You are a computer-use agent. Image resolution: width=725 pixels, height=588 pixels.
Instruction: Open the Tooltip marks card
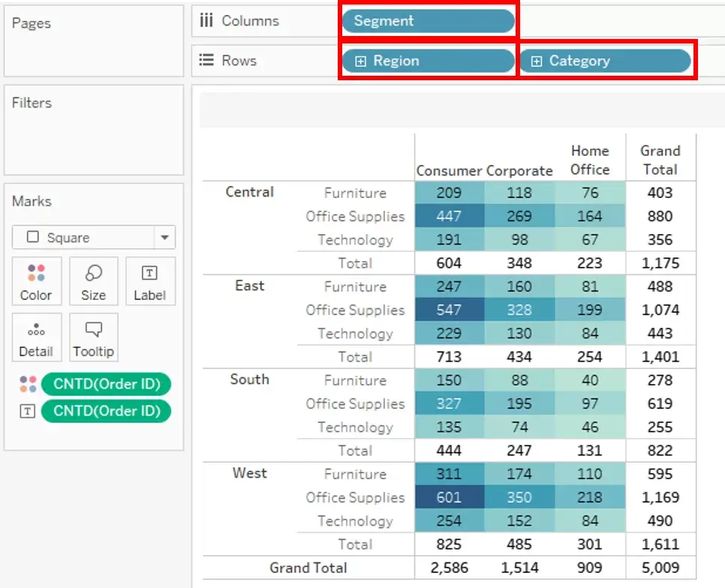[x=93, y=337]
